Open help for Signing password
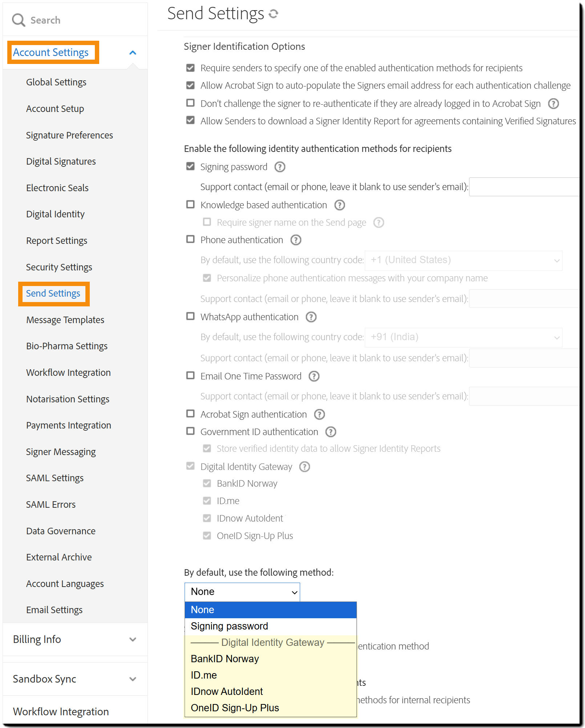585x728 pixels. (279, 167)
